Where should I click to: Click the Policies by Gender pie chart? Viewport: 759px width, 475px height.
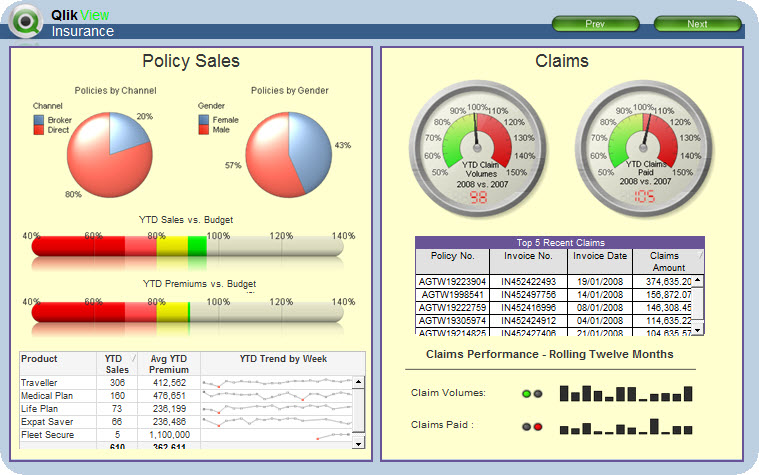click(x=288, y=153)
